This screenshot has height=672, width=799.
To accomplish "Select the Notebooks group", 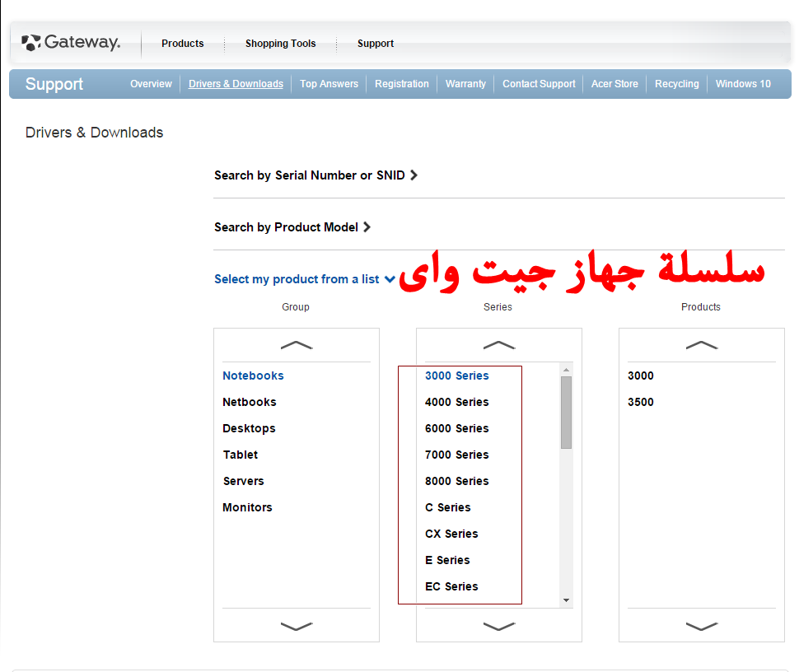I will tap(253, 376).
